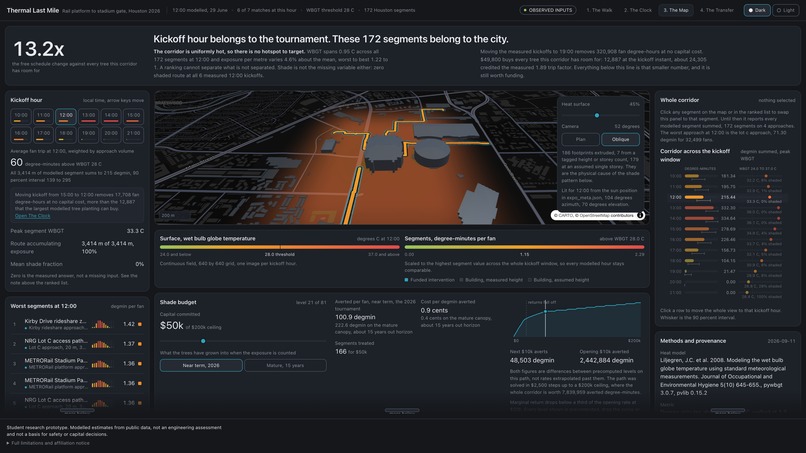The image size is (806, 453).
Task: Switch to the Light theme
Action: [x=785, y=10]
